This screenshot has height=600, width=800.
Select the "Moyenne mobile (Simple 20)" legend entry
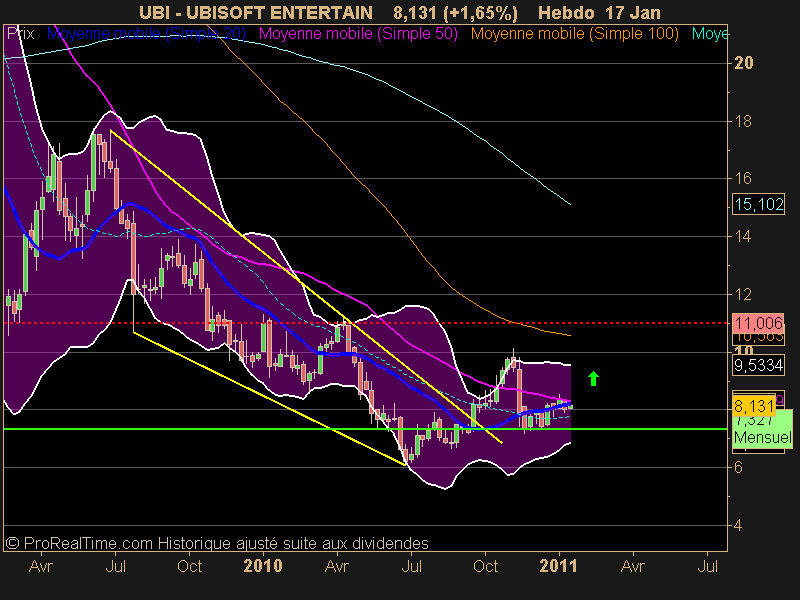tap(146, 34)
